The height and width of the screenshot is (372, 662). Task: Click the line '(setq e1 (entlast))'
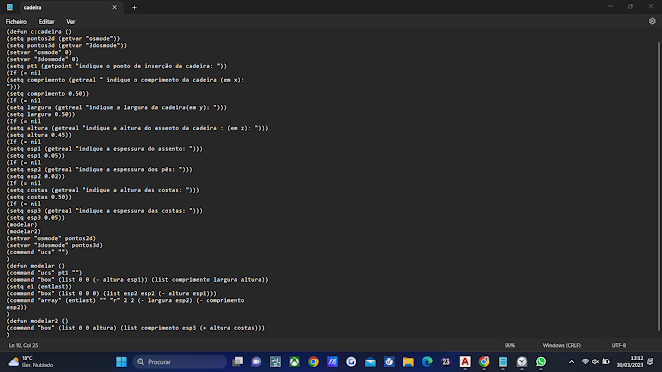point(39,287)
